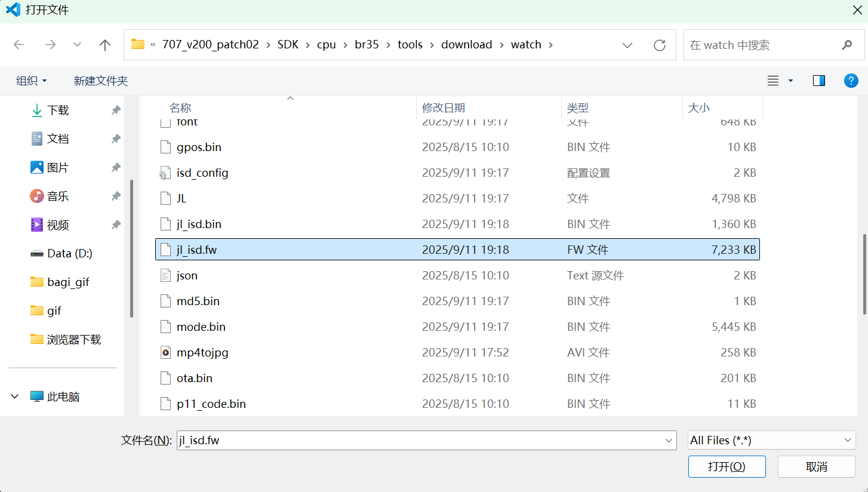Click the json text file icon
868x492 pixels.
(165, 275)
